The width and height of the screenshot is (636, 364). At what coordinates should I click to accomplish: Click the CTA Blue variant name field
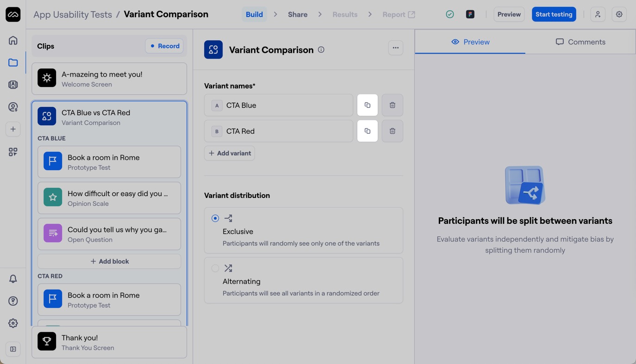click(x=287, y=105)
